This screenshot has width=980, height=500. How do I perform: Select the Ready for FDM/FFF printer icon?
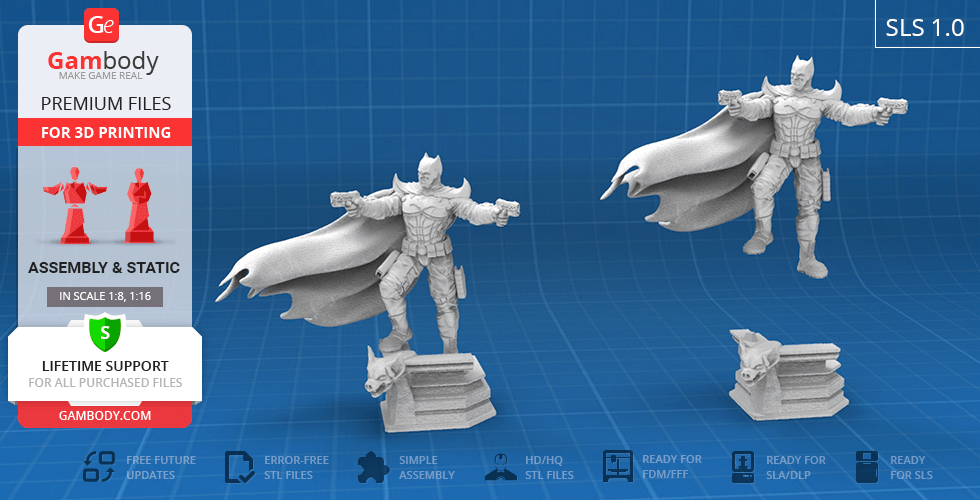point(618,467)
